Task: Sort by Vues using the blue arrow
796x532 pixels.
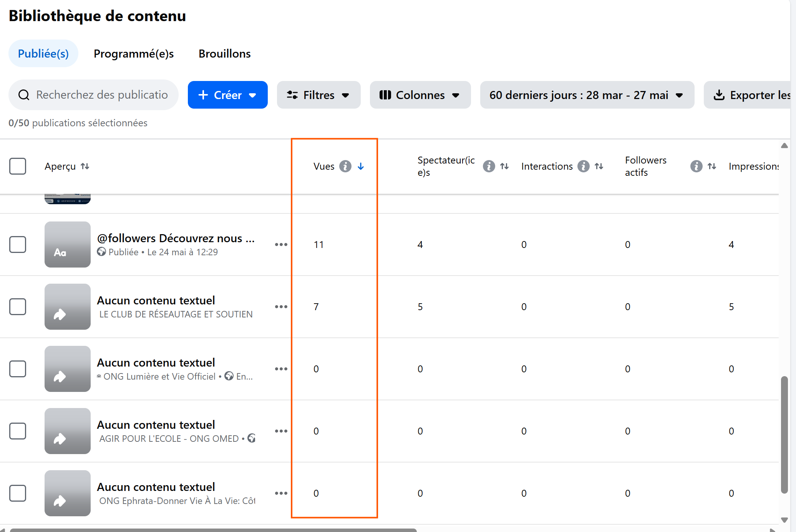Action: (361, 166)
